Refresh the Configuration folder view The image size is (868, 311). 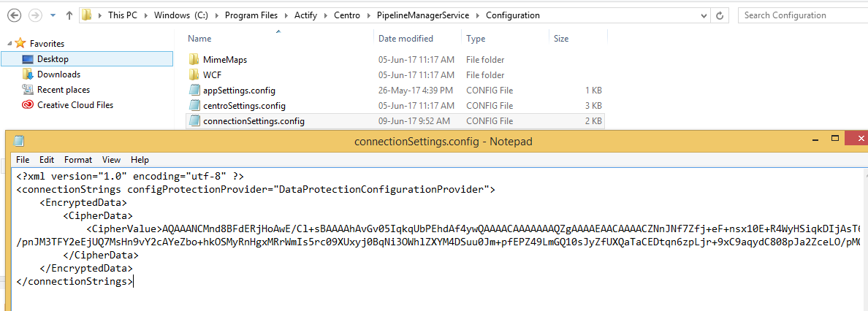(721, 15)
